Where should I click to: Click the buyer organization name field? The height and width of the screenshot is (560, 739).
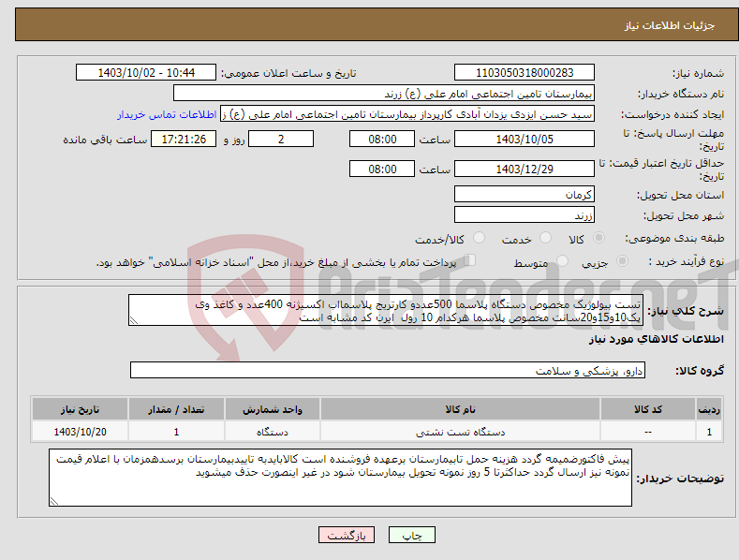384,94
